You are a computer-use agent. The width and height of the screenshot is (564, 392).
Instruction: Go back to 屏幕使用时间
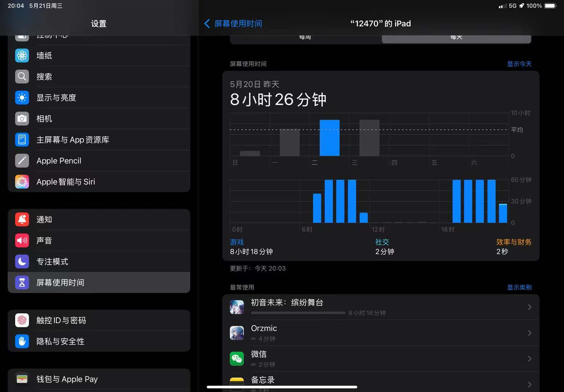(x=238, y=24)
